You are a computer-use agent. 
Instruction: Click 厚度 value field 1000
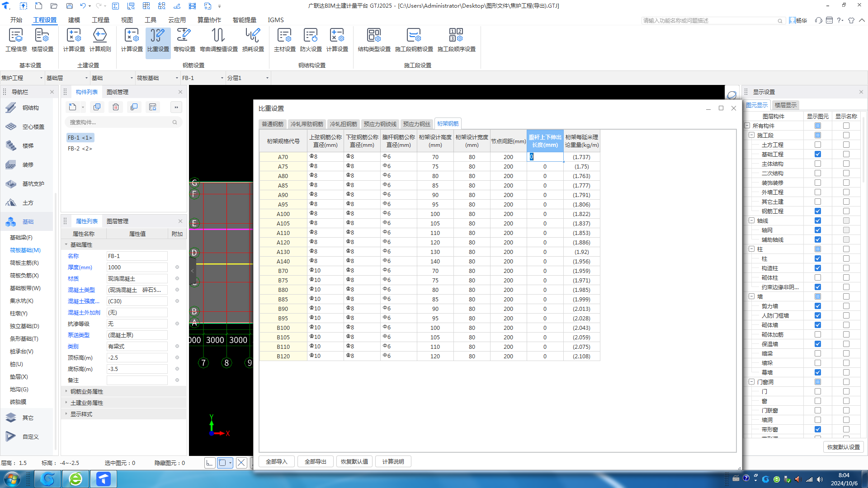137,267
